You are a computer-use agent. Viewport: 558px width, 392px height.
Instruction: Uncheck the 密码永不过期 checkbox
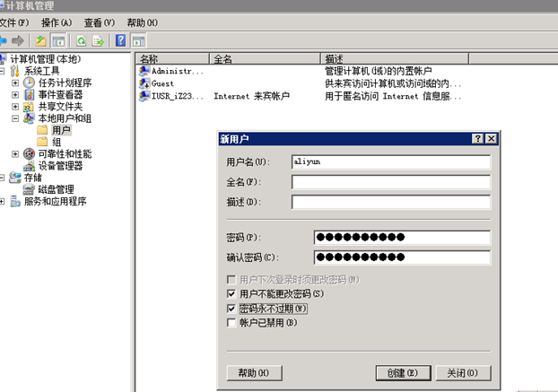(x=232, y=308)
